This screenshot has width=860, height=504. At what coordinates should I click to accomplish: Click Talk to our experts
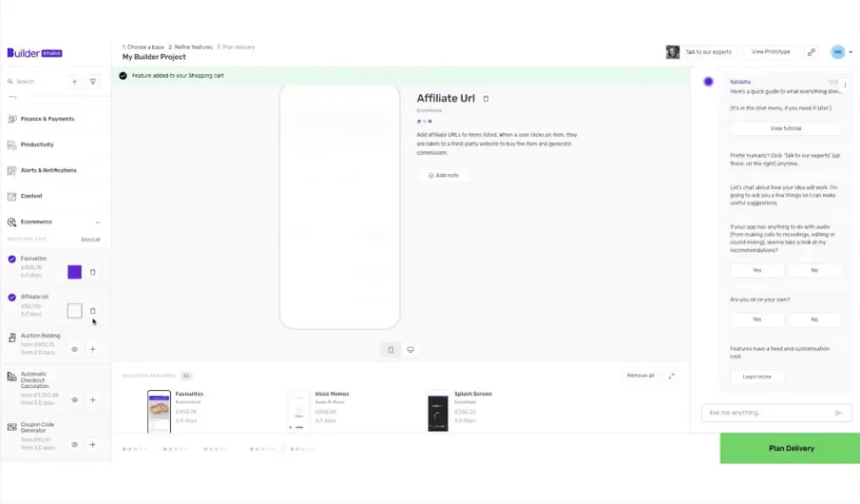(x=708, y=52)
